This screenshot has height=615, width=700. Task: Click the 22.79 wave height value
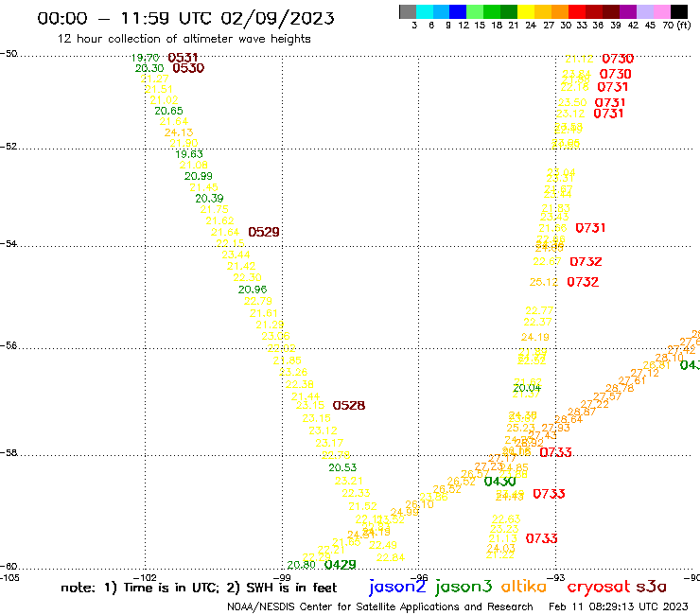[258, 302]
